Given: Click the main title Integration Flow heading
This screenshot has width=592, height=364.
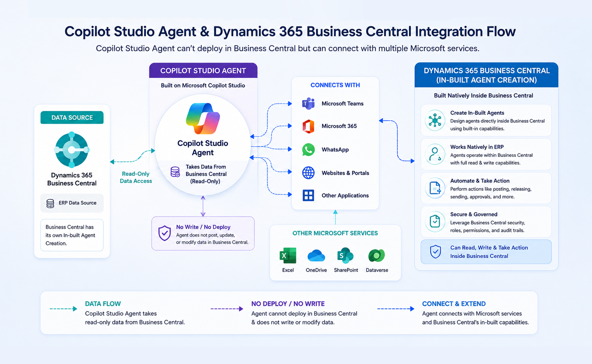Looking at the screenshot, I should coord(290,32).
